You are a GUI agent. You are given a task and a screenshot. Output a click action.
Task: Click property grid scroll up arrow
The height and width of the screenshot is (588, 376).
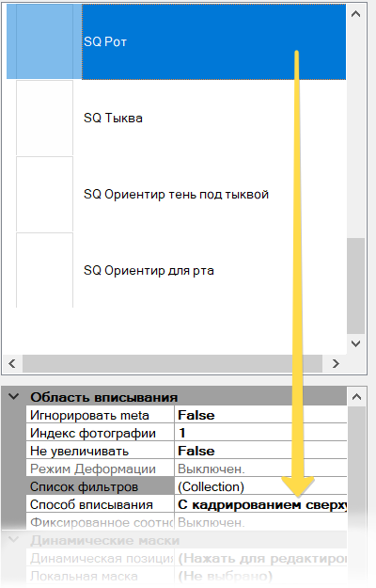(356, 397)
